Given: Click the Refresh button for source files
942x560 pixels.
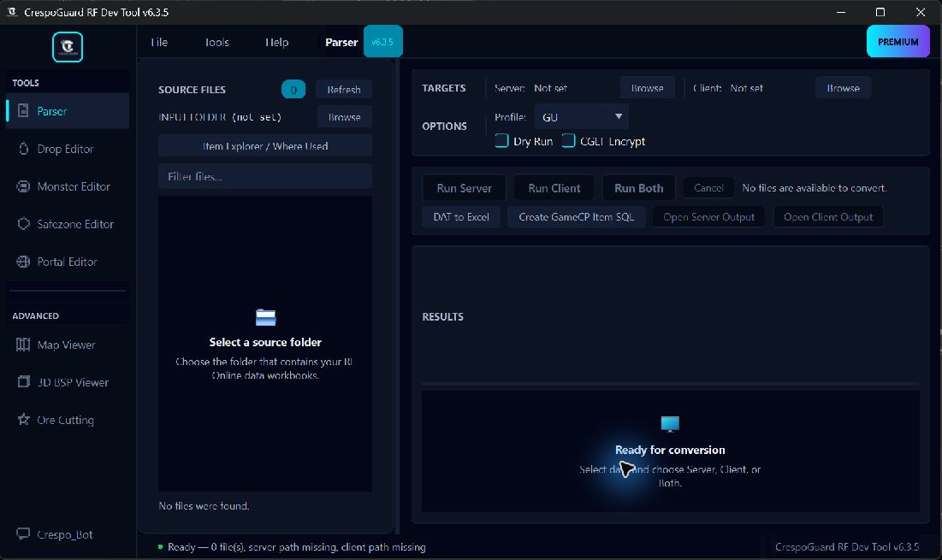Looking at the screenshot, I should tap(344, 90).
